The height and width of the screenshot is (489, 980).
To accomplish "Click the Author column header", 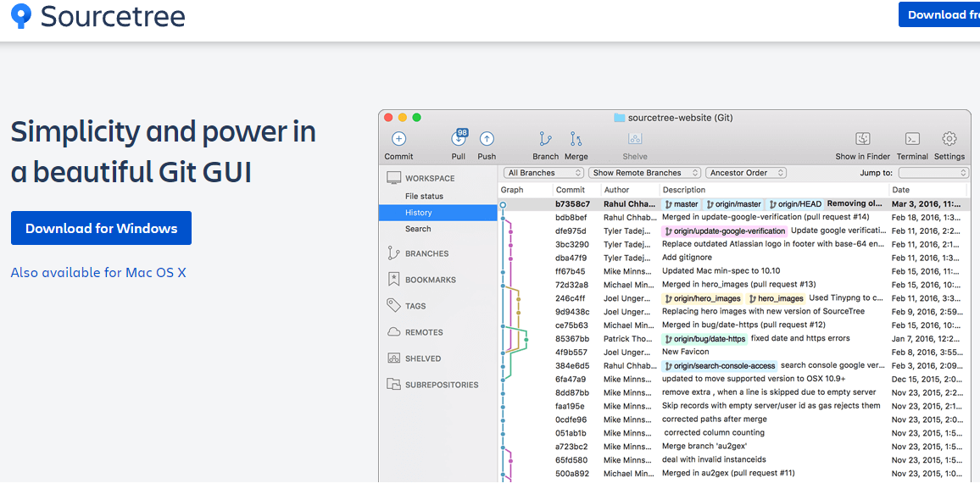I will (616, 190).
